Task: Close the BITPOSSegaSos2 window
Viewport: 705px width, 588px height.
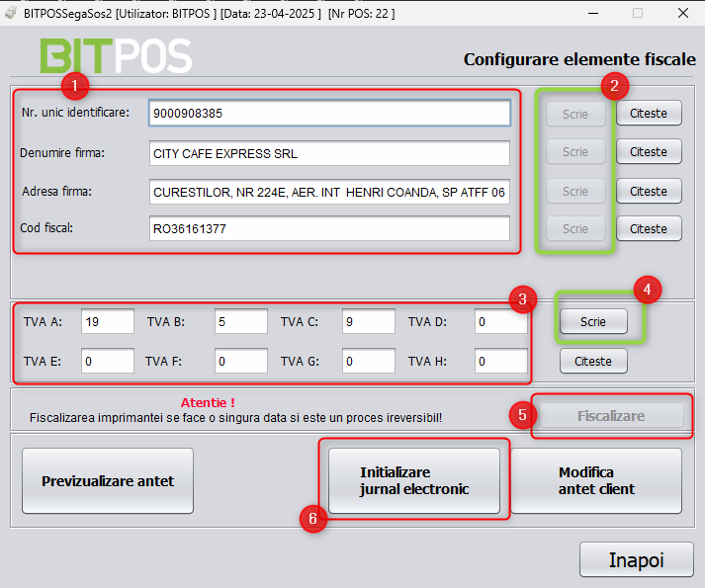Action: [x=683, y=13]
